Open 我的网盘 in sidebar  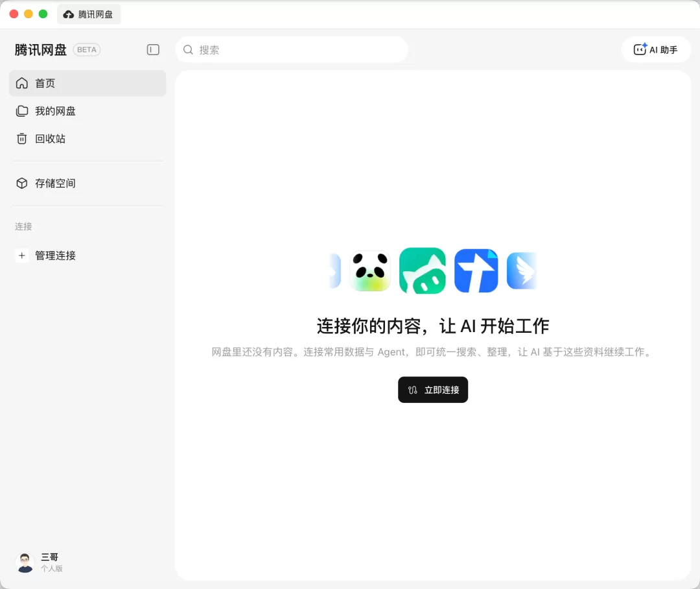(87, 111)
